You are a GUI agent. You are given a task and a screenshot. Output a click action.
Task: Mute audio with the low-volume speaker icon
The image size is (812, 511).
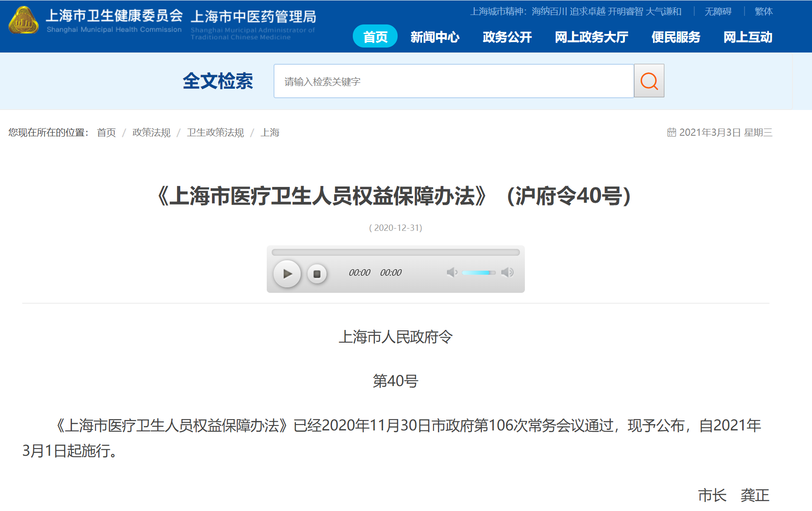coord(452,272)
